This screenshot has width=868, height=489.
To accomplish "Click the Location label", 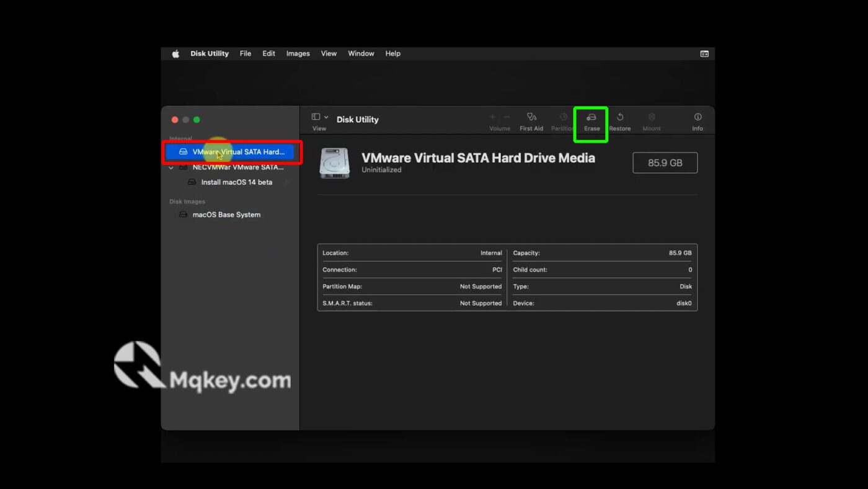I will 335,253.
